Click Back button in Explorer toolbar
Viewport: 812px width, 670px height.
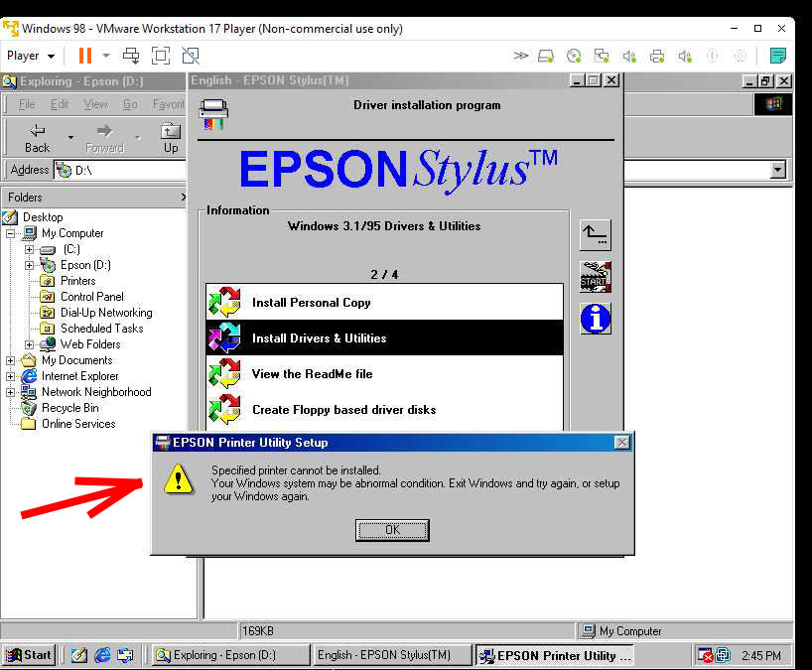[x=38, y=138]
